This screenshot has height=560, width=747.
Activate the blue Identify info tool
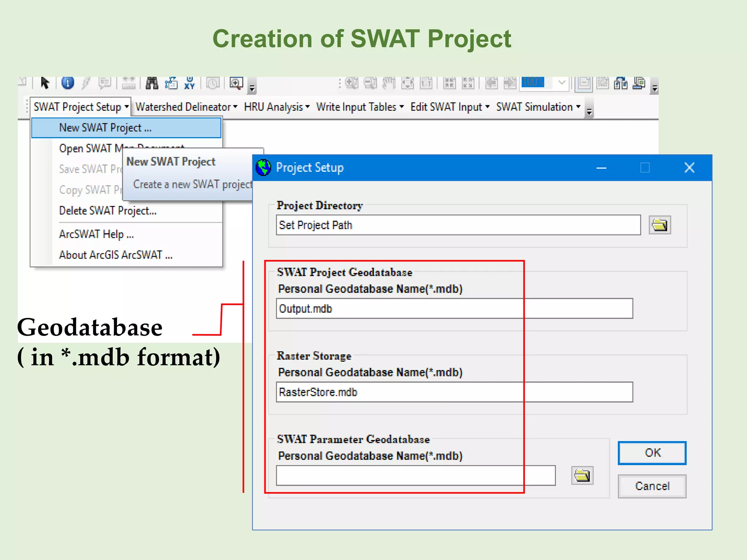click(x=67, y=83)
